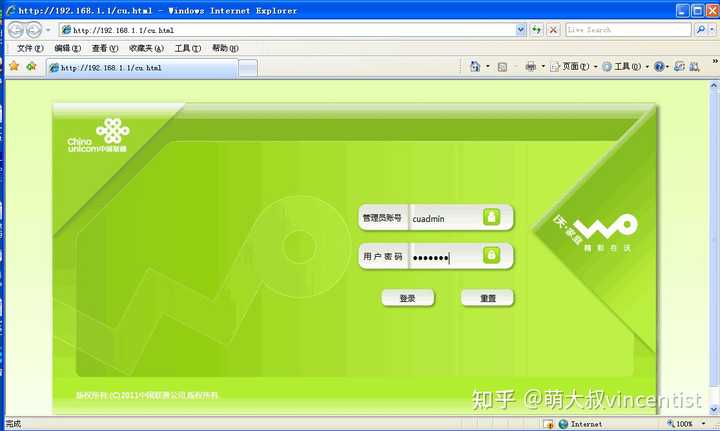Click the Refresh page icon
720x431 pixels.
pyautogui.click(x=537, y=30)
